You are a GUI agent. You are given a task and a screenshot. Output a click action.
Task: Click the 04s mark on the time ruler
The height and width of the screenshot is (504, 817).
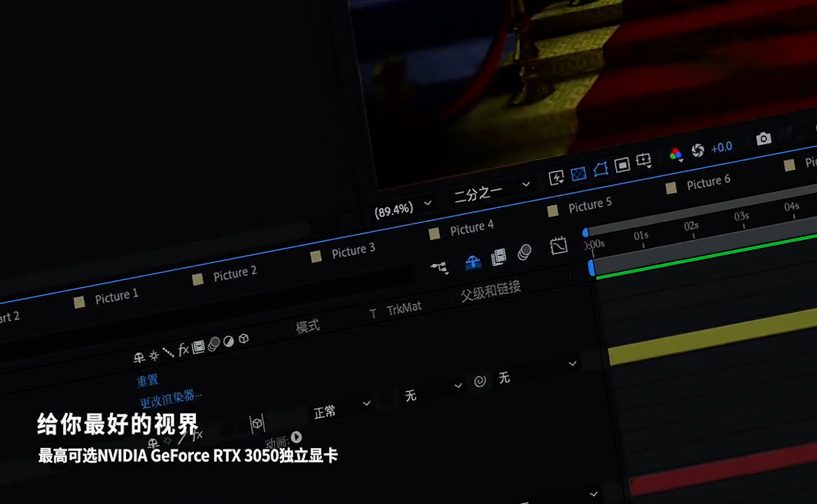coord(792,207)
